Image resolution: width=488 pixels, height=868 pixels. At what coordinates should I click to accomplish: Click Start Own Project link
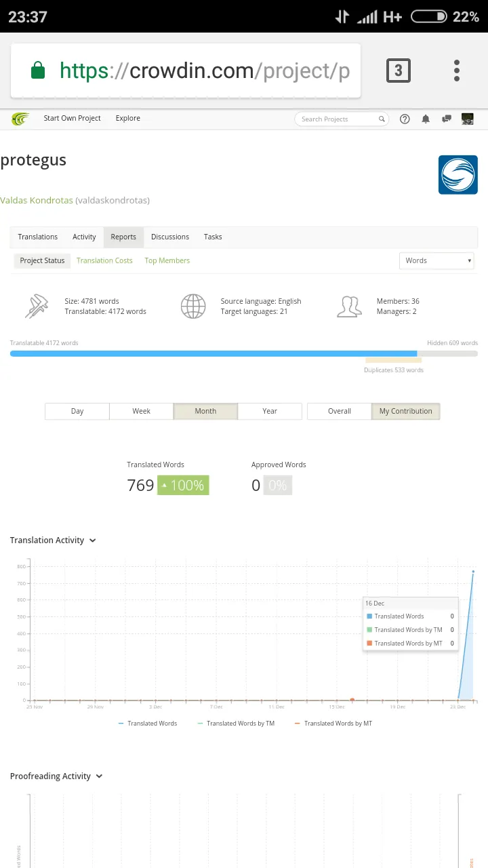pos(72,118)
